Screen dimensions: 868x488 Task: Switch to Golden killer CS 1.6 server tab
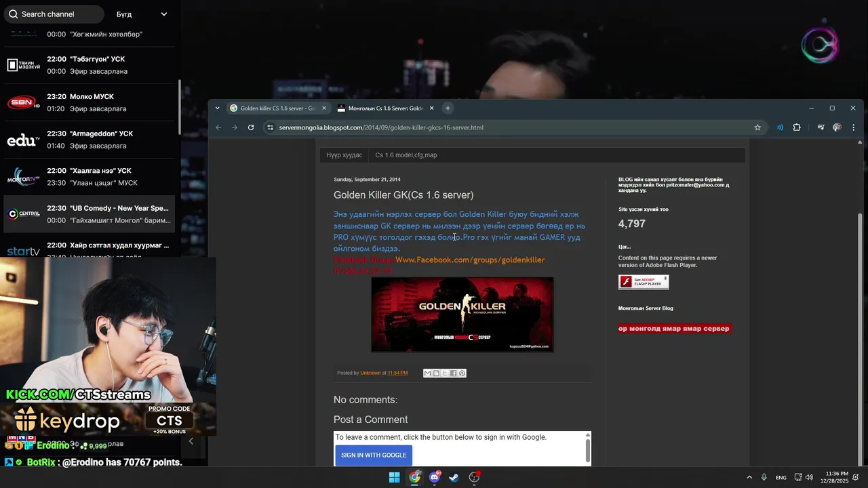[x=278, y=108]
